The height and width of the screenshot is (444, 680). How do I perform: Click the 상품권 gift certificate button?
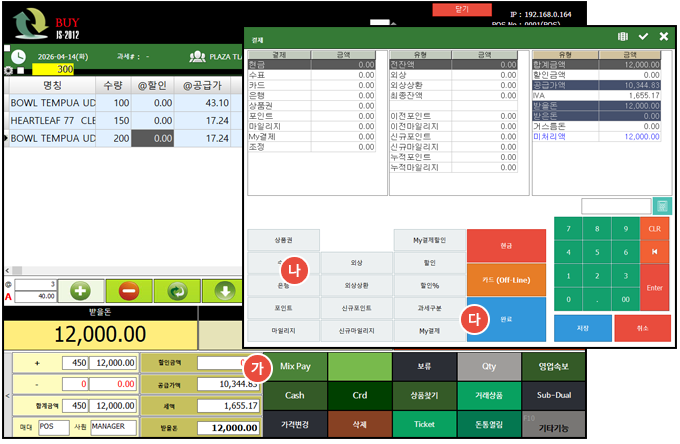tap(283, 240)
